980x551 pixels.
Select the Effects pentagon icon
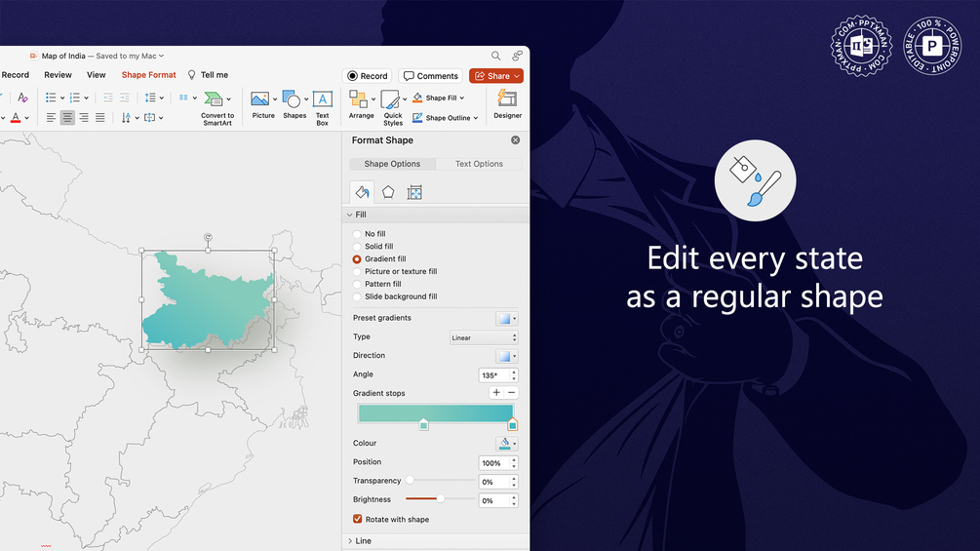click(388, 192)
